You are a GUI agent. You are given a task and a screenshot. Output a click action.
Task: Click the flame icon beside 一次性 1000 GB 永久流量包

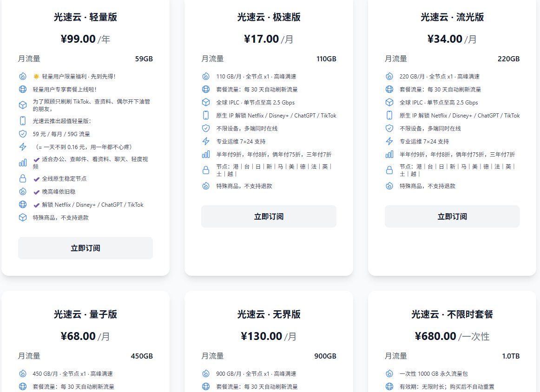point(389,373)
